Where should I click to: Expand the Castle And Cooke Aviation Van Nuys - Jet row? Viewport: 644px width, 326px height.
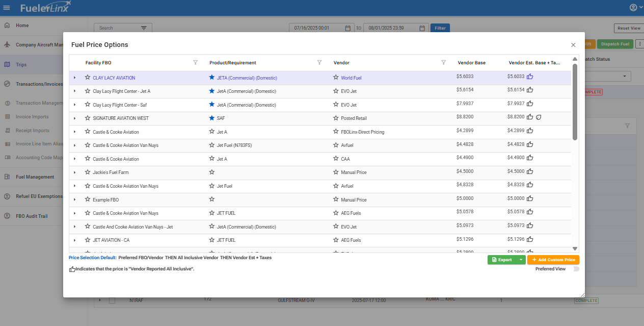[x=74, y=227]
